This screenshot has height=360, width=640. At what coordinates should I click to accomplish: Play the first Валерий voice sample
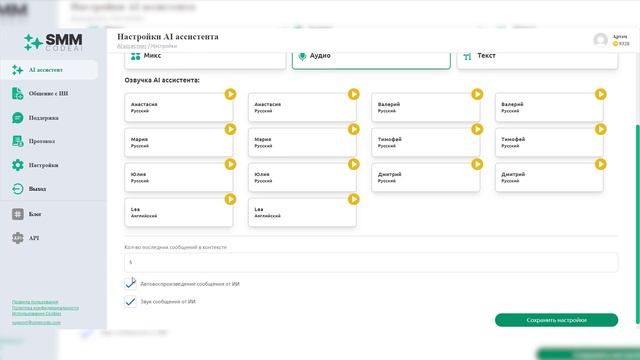click(477, 94)
